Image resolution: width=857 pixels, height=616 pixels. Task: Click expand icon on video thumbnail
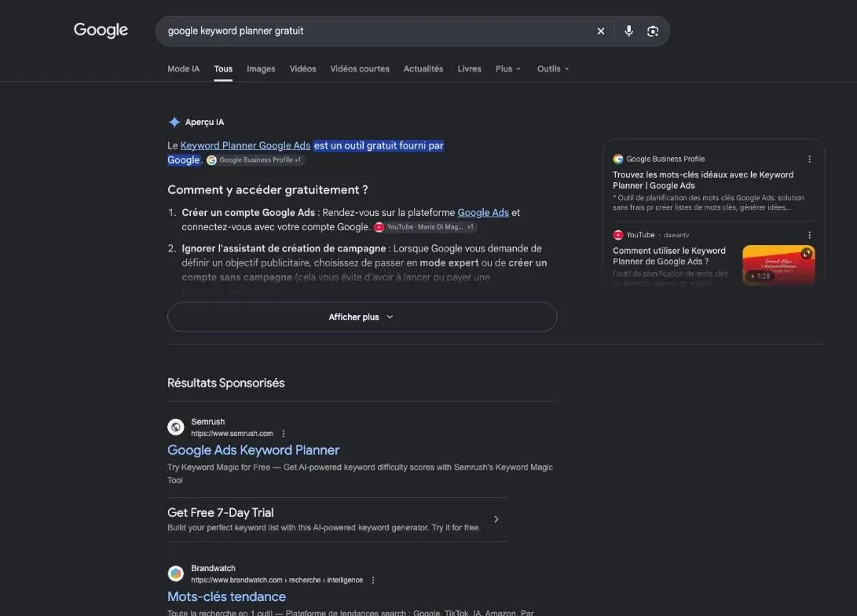[807, 253]
